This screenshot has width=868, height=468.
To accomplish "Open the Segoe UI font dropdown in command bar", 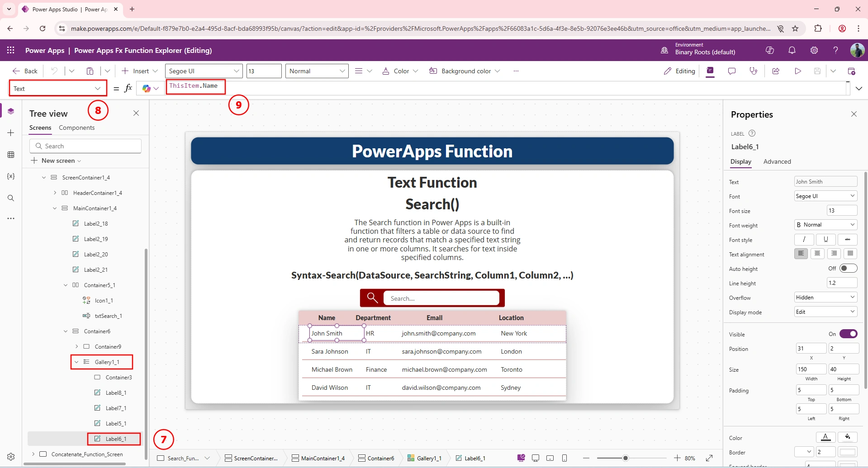I will click(204, 71).
